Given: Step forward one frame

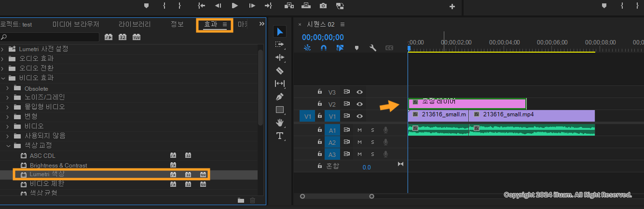Looking at the screenshot, I should [x=252, y=6].
